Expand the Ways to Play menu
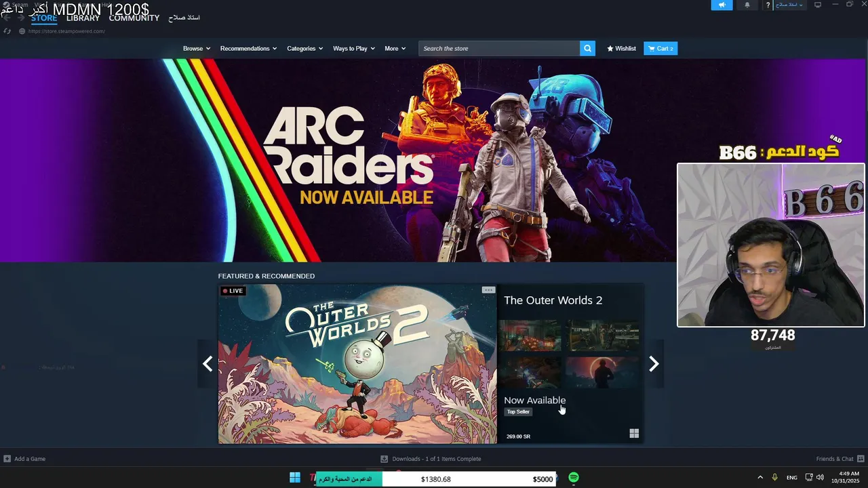This screenshot has width=868, height=488. [x=353, y=48]
